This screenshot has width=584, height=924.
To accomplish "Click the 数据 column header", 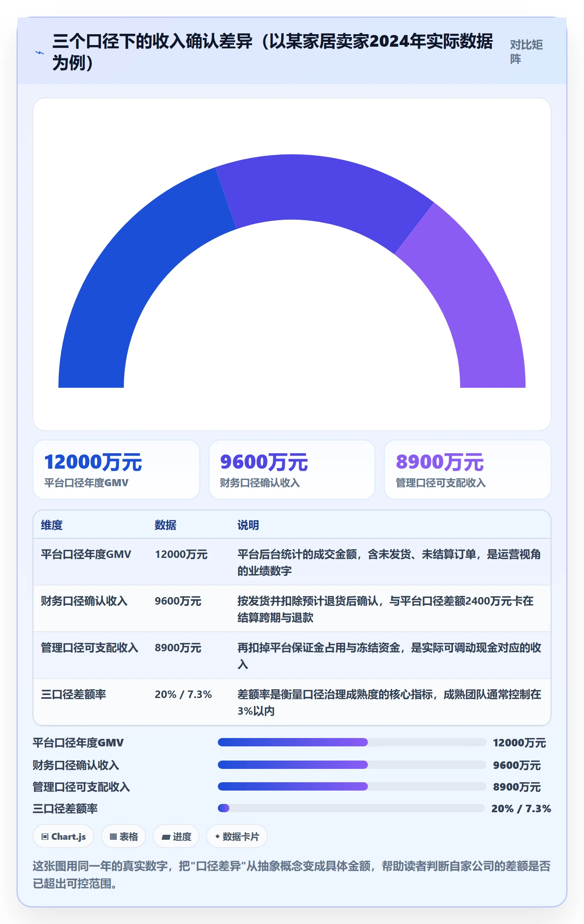I will (166, 525).
